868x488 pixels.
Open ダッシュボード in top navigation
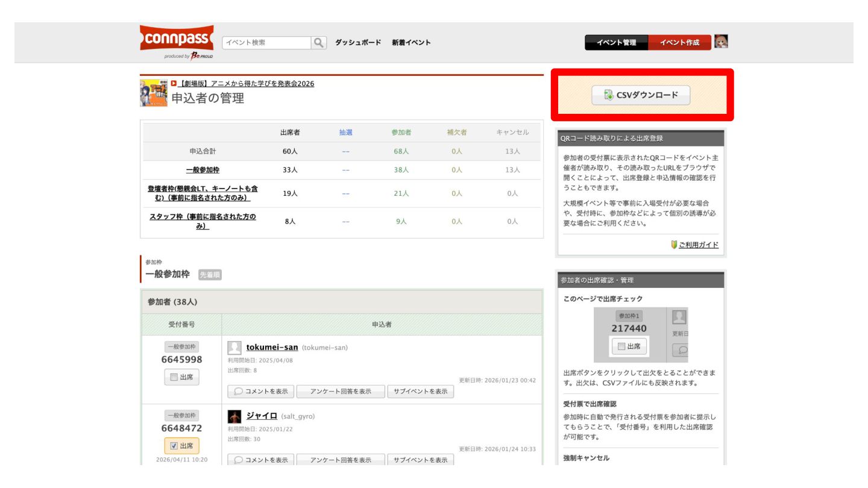pos(358,43)
